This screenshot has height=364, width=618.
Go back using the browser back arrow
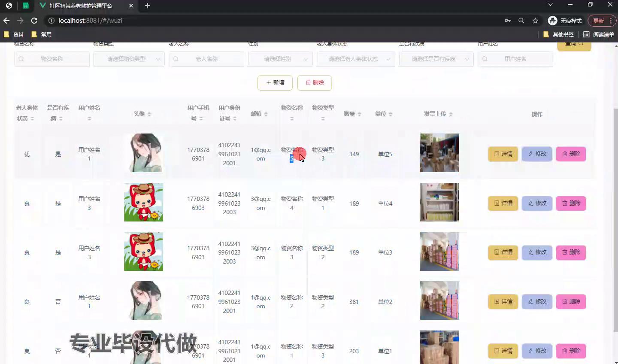[x=6, y=21]
